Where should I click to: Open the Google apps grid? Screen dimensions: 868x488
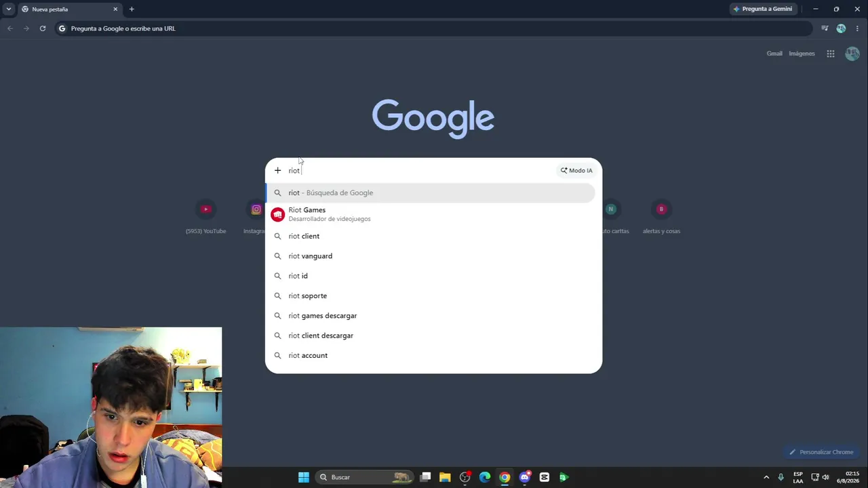[x=831, y=54]
